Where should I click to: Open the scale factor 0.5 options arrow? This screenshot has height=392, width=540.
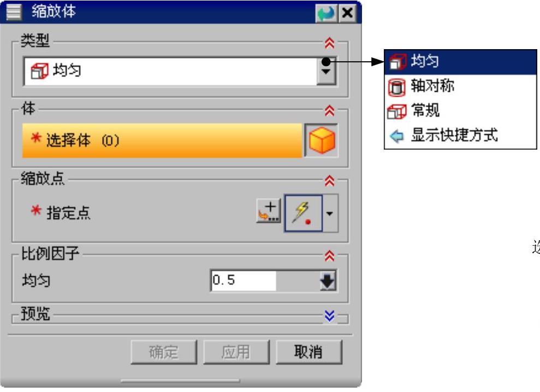[x=328, y=281]
